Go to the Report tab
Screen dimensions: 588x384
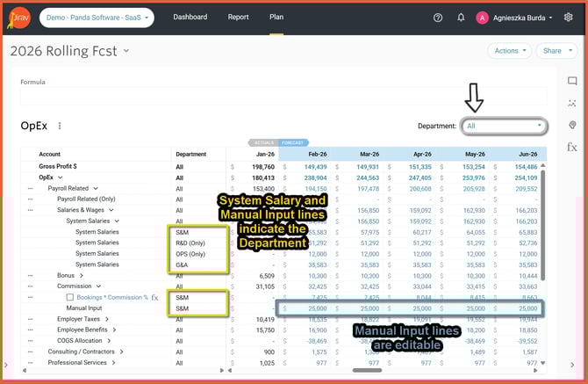(x=238, y=18)
